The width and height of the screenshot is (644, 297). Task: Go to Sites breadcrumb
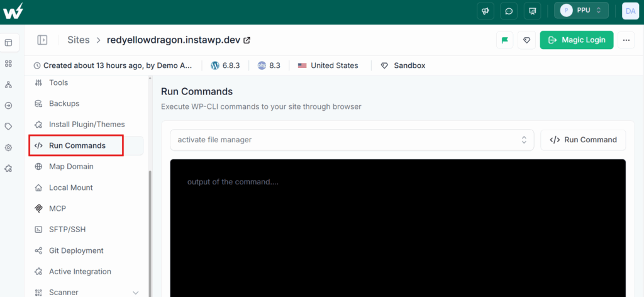78,40
